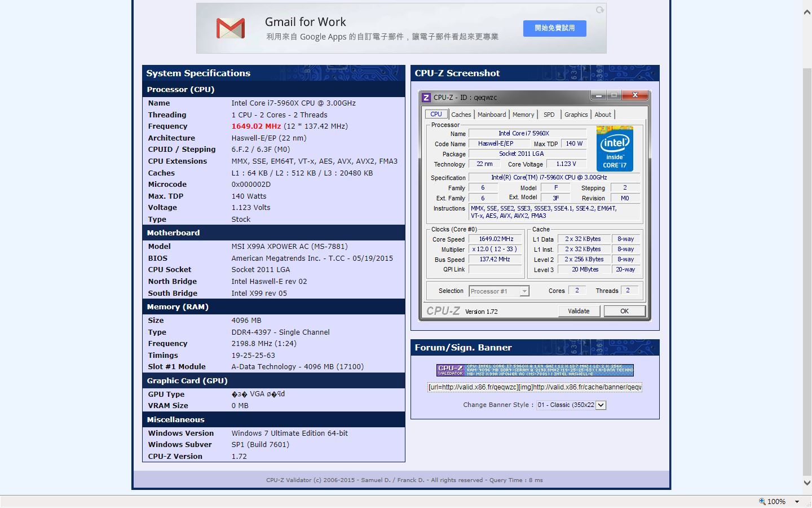Click the Validate button in CPU-Z

tap(579, 311)
